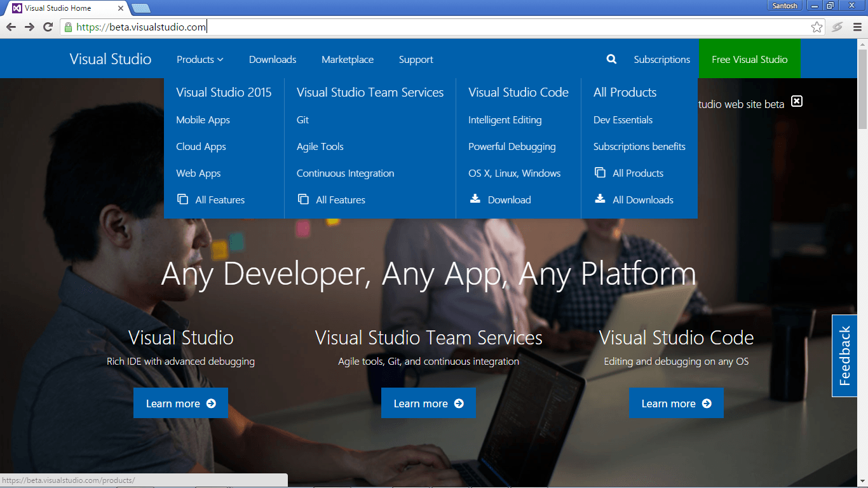Image resolution: width=868 pixels, height=488 pixels.
Task: Open the Chrome hamburger menu
Action: [857, 27]
